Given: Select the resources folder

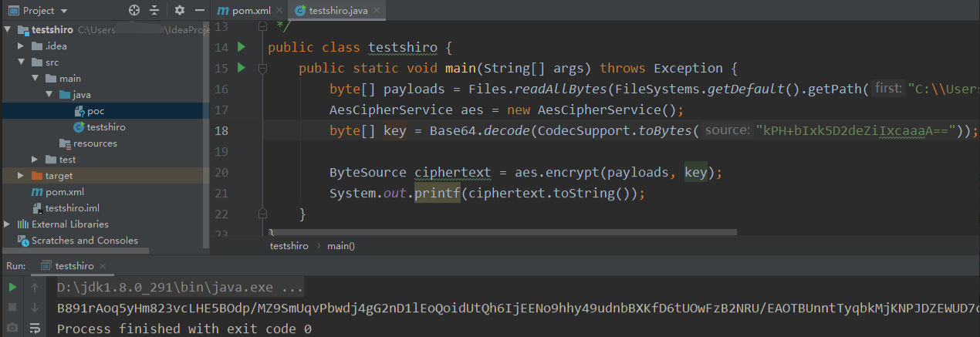Looking at the screenshot, I should tap(95, 143).
